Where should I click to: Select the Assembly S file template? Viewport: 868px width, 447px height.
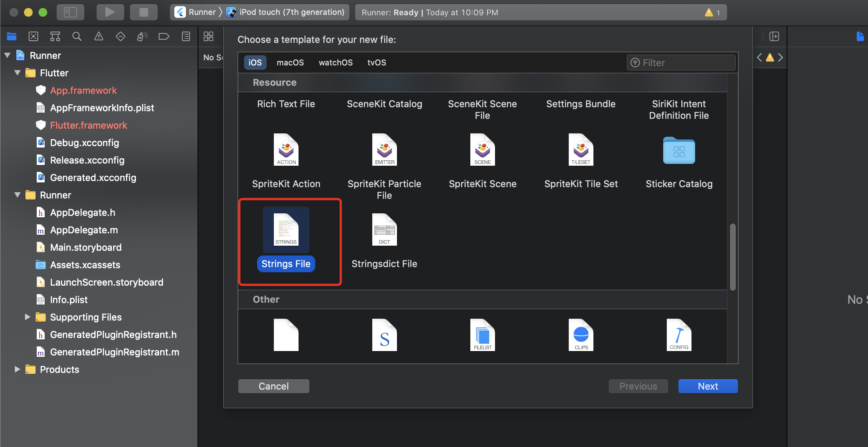point(385,335)
